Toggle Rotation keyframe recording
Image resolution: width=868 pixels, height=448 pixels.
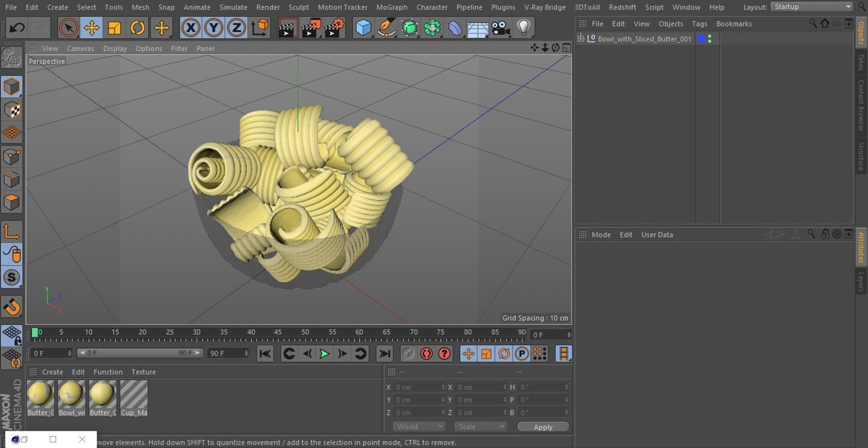[504, 354]
